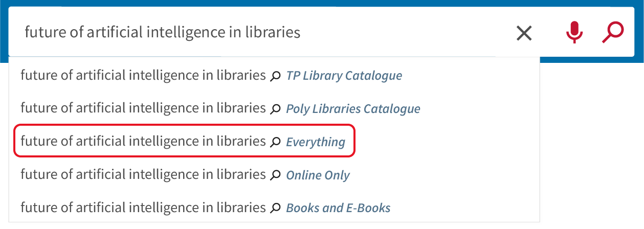The image size is (644, 229).
Task: Click the magnifier icon next to Everything
Action: coord(275,142)
